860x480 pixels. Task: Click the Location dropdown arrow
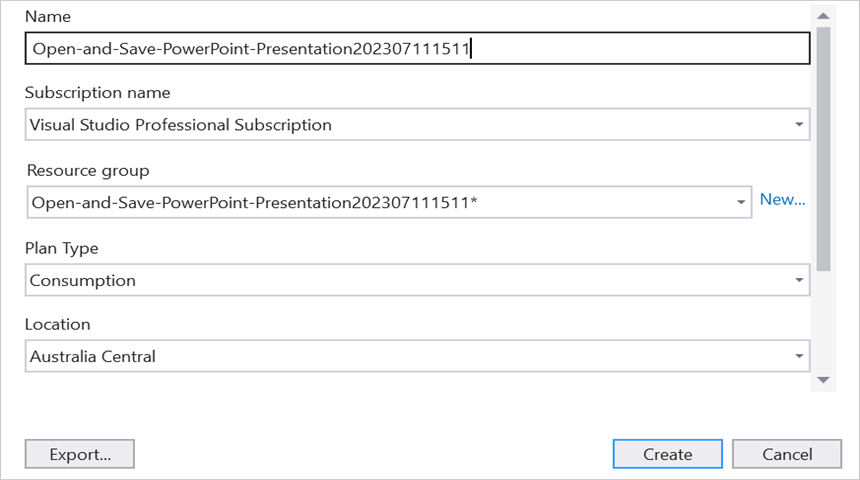tap(799, 356)
